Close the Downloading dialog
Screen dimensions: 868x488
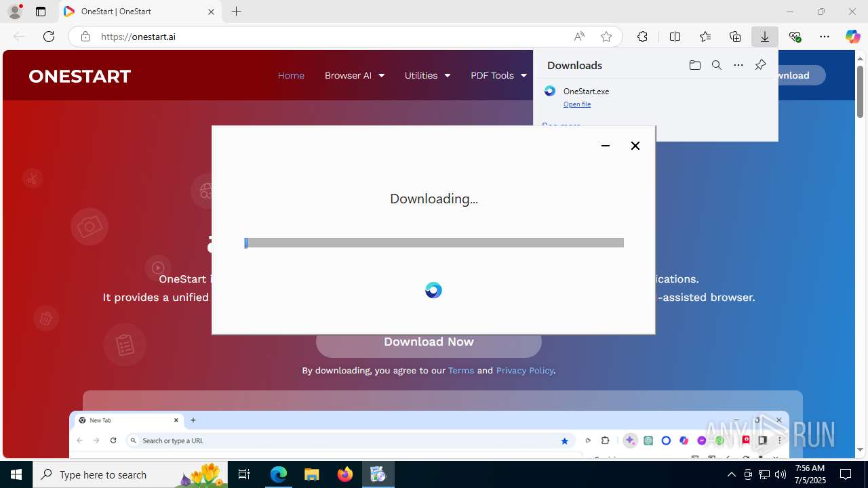tap(635, 146)
